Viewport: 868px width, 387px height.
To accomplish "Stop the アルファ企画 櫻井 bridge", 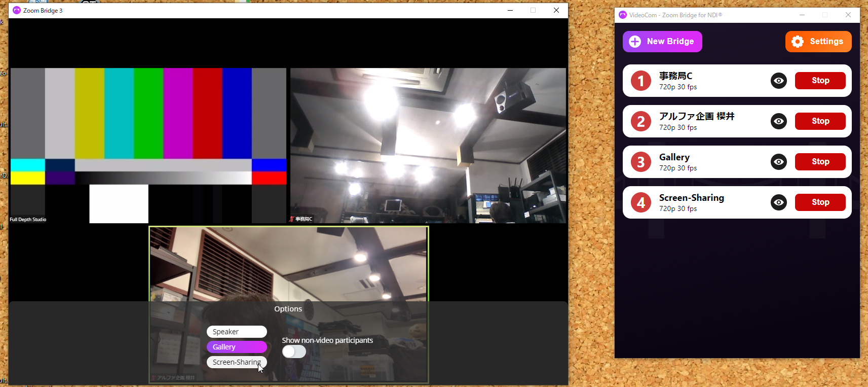I will (820, 121).
